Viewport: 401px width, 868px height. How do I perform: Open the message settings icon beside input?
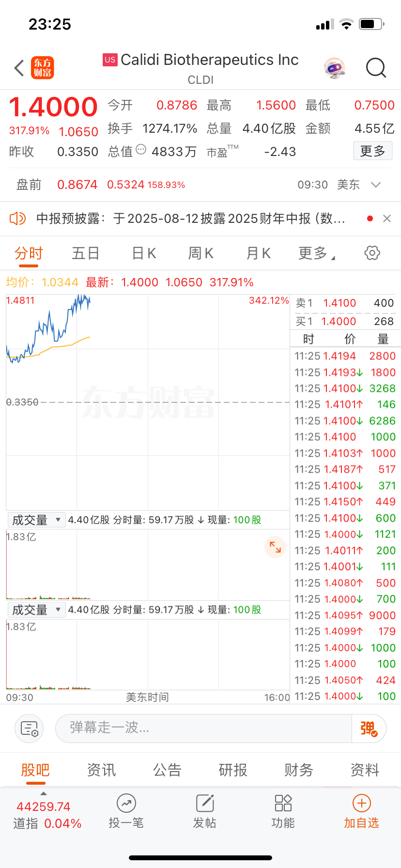coord(29,728)
